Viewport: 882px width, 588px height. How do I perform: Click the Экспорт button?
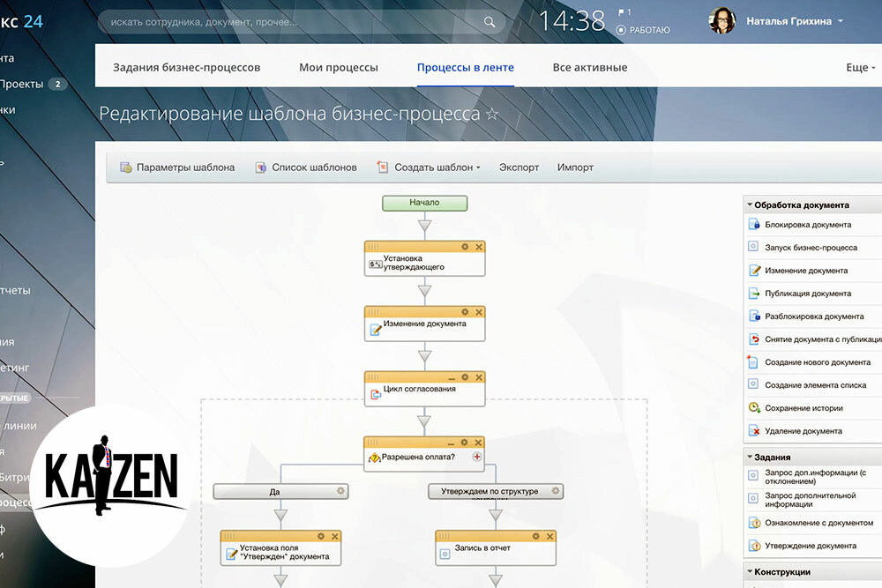click(x=519, y=167)
